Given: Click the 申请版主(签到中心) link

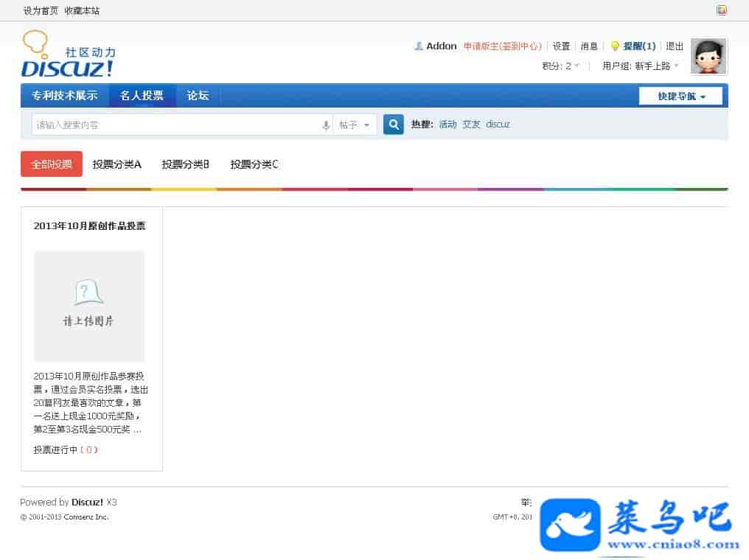Looking at the screenshot, I should click(503, 46).
